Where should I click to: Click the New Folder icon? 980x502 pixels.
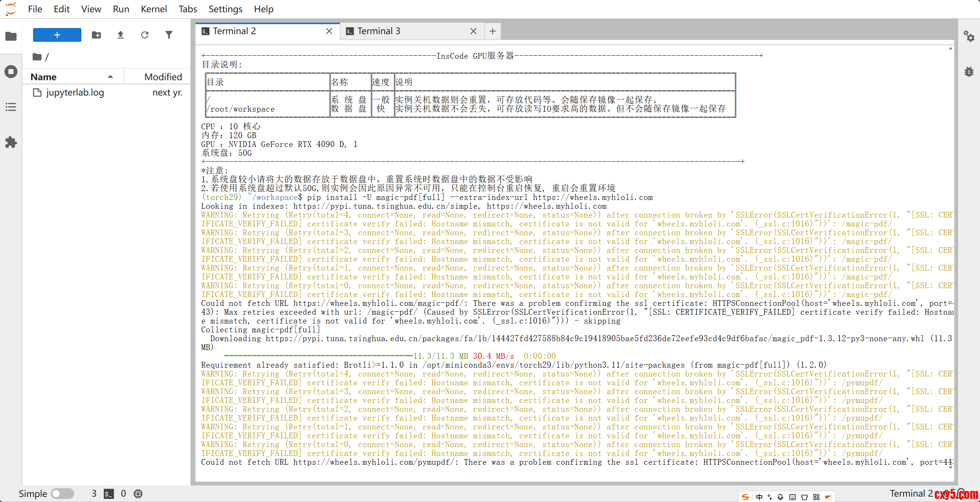96,35
